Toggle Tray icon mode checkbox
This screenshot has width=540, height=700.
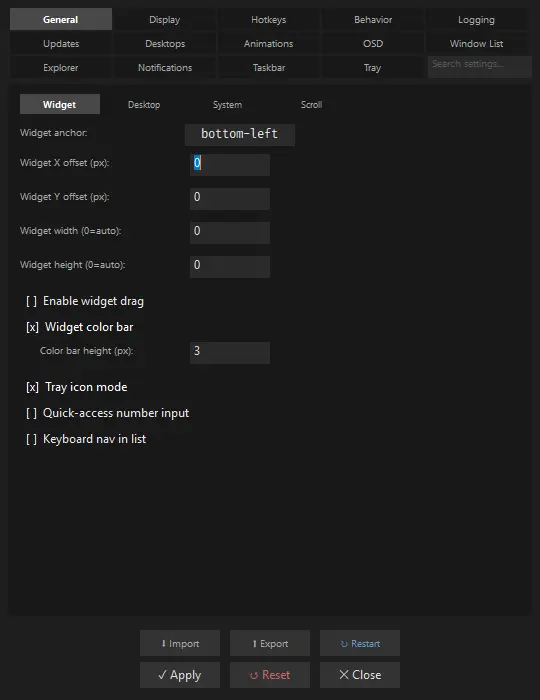click(x=77, y=387)
